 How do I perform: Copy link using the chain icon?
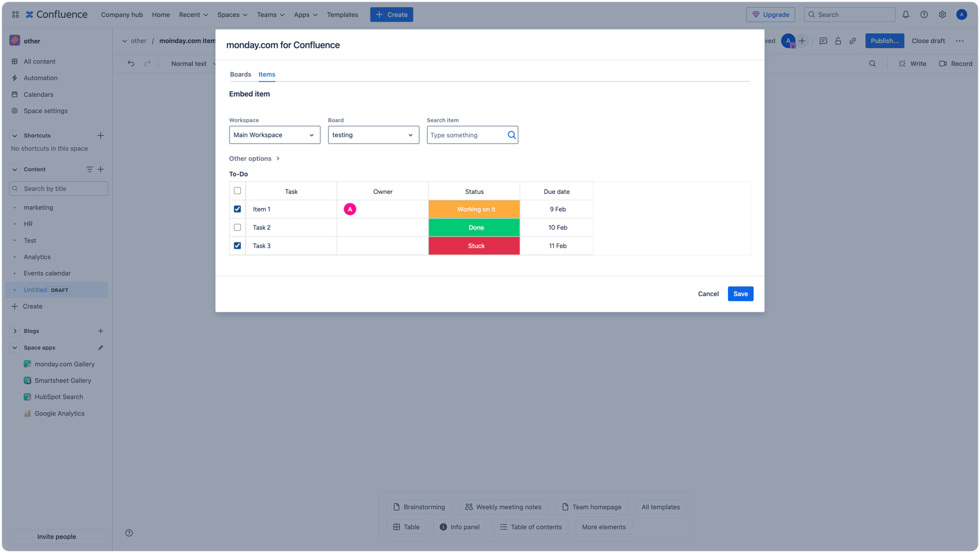click(x=853, y=41)
